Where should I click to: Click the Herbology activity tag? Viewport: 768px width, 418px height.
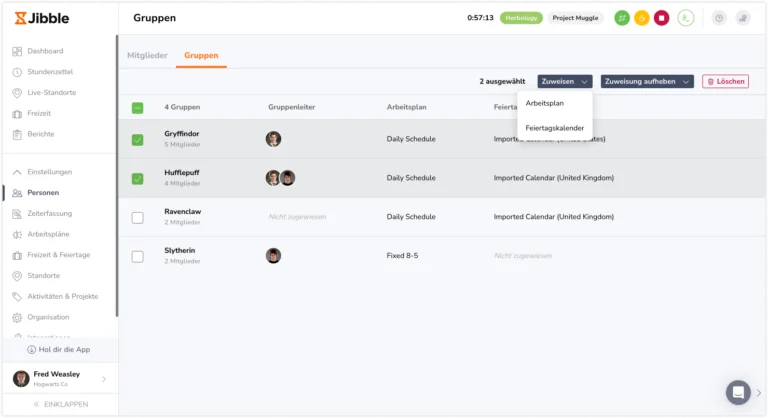[521, 18]
